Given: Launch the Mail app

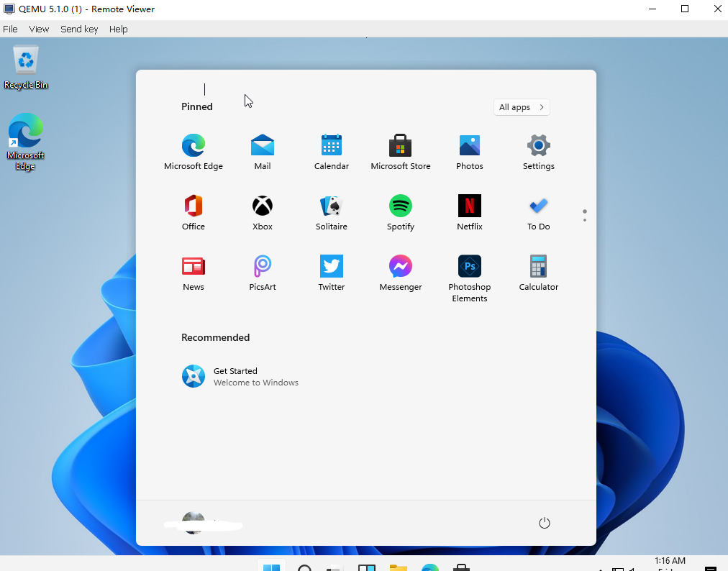Looking at the screenshot, I should coord(262,152).
